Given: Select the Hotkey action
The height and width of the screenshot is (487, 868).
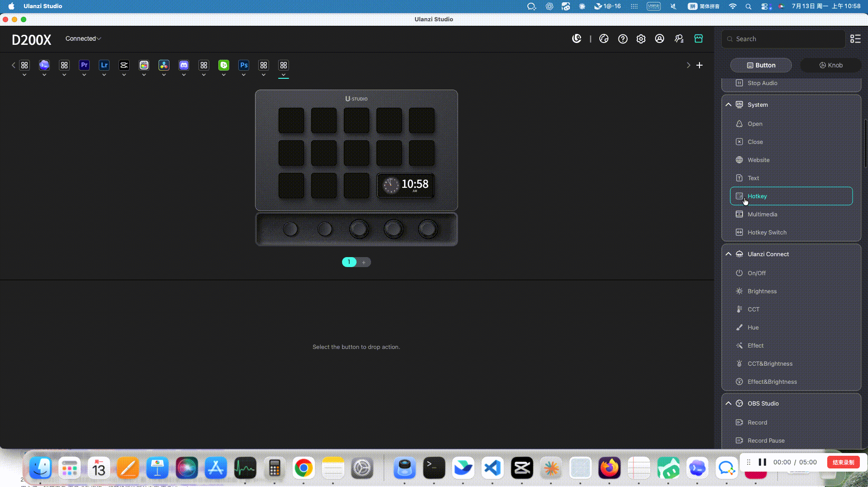Looking at the screenshot, I should [x=791, y=196].
